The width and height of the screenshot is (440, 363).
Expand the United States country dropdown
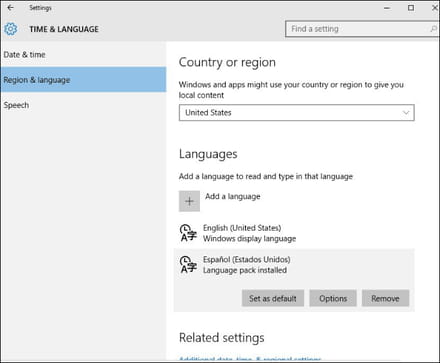pyautogui.click(x=297, y=113)
